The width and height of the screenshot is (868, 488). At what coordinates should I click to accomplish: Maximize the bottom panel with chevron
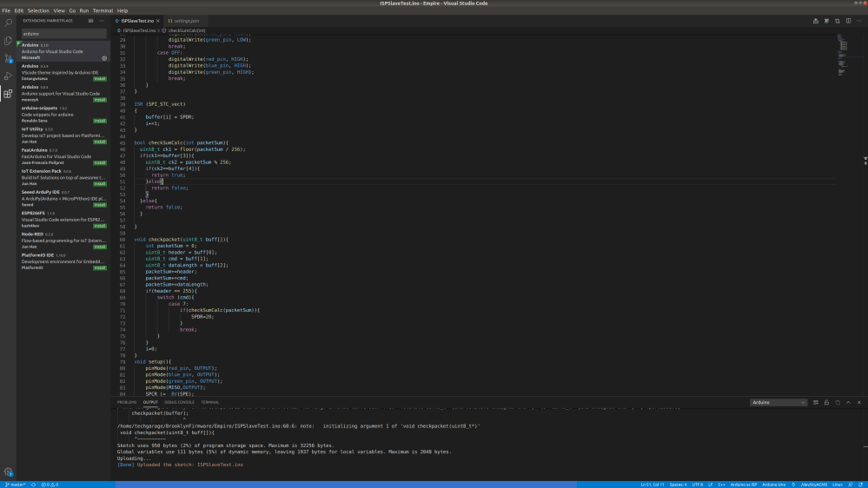point(848,402)
